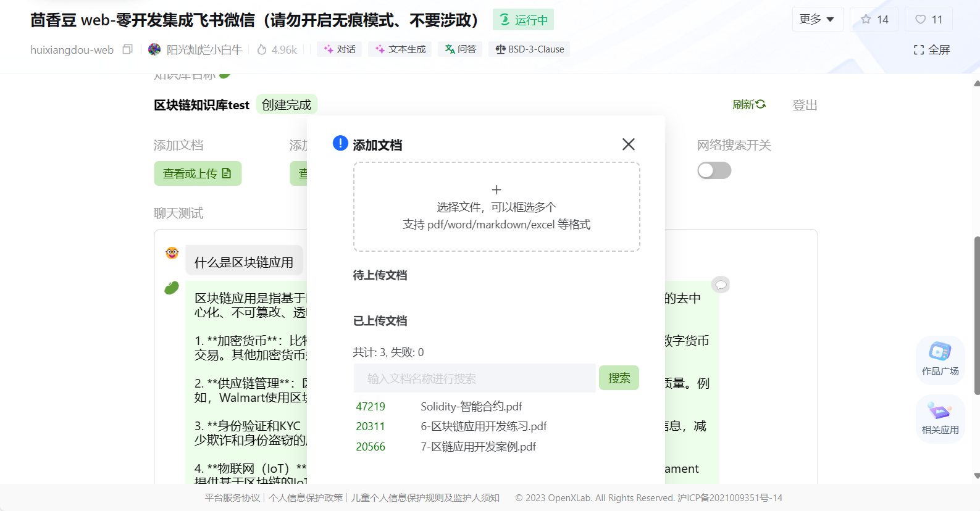Click the heart like icon
This screenshot has height=511, width=980.
point(920,20)
